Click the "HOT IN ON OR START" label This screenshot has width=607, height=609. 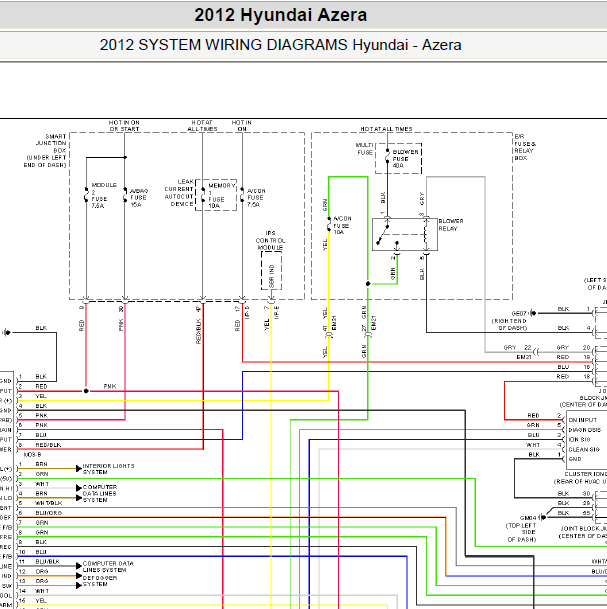coord(124,125)
